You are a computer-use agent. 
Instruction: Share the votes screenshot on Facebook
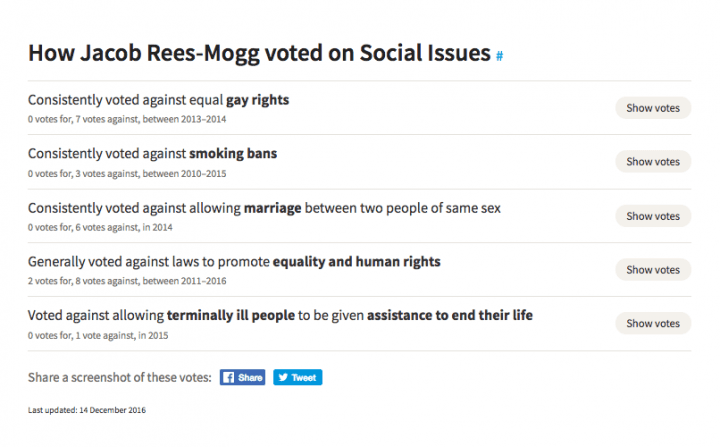click(x=242, y=377)
